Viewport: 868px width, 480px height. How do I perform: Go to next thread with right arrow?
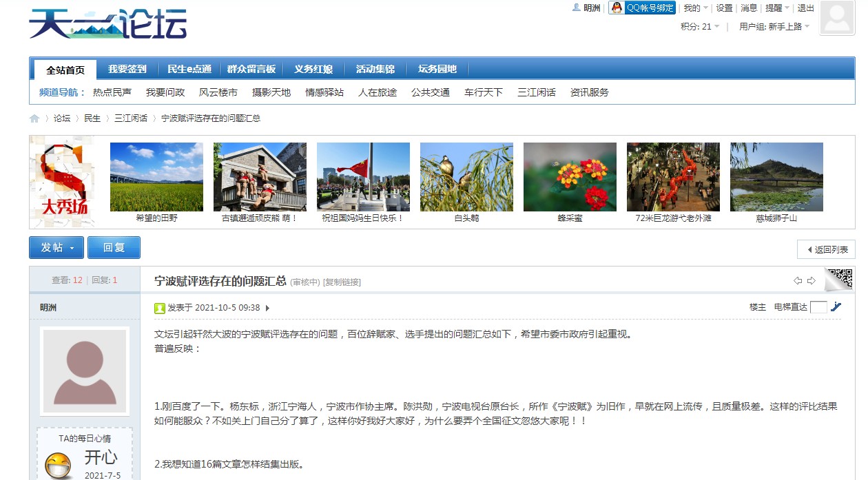[x=811, y=281]
